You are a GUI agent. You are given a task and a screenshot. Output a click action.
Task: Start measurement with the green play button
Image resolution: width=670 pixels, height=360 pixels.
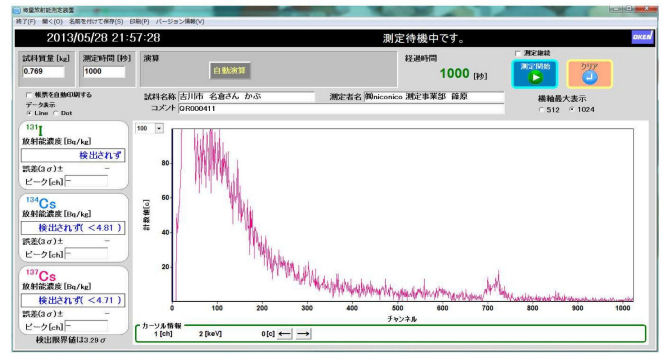click(x=535, y=74)
